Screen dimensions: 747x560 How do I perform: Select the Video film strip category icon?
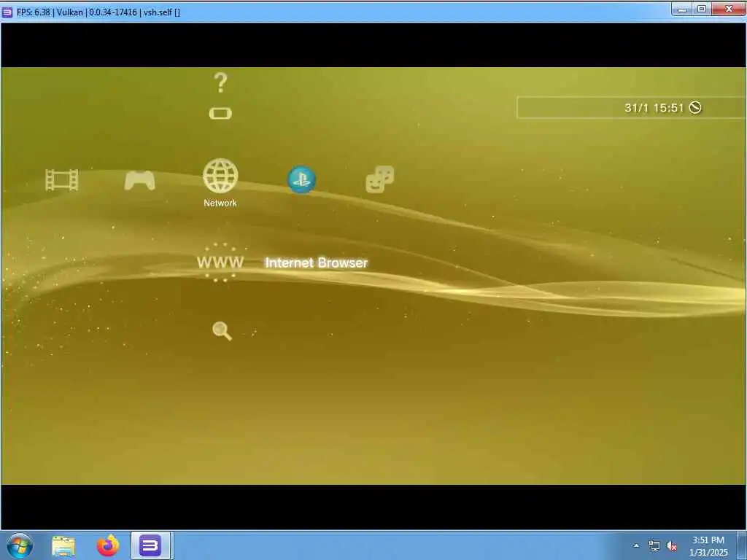pos(61,180)
